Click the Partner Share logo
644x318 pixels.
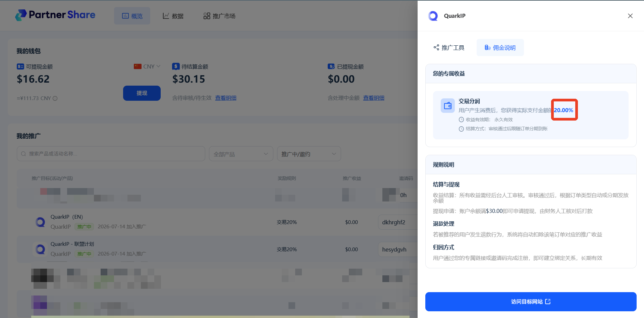point(55,15)
